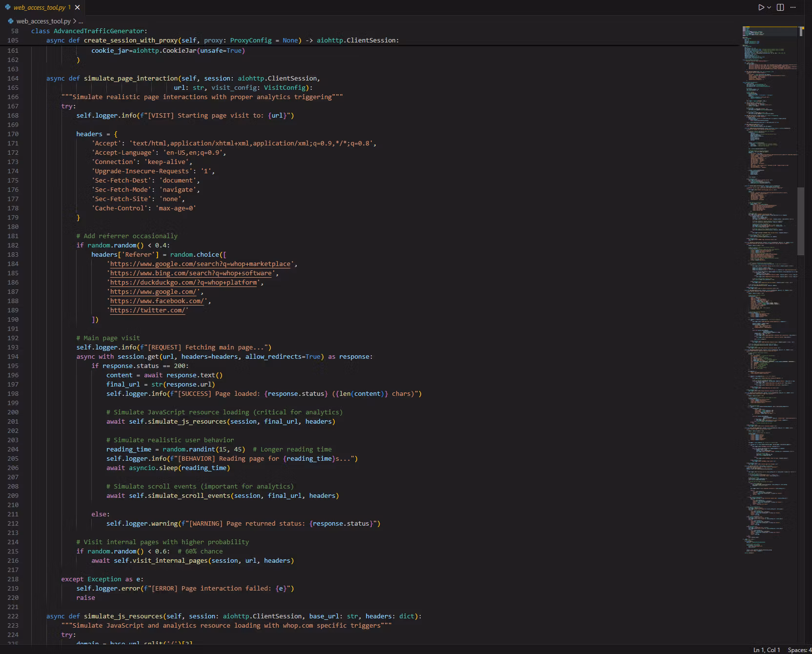Click the Spaces: 4 indentation setting
The image size is (812, 654).
(799, 650)
